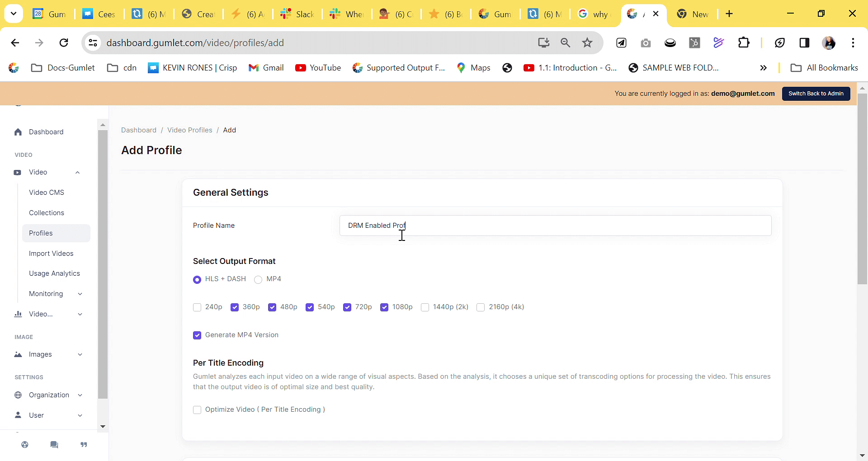The width and height of the screenshot is (868, 461).
Task: Click the Profile Name input field
Action: pyautogui.click(x=555, y=226)
